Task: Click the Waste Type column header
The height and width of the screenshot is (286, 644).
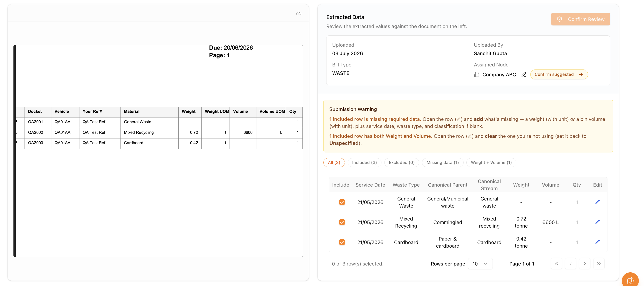Action: [406, 185]
